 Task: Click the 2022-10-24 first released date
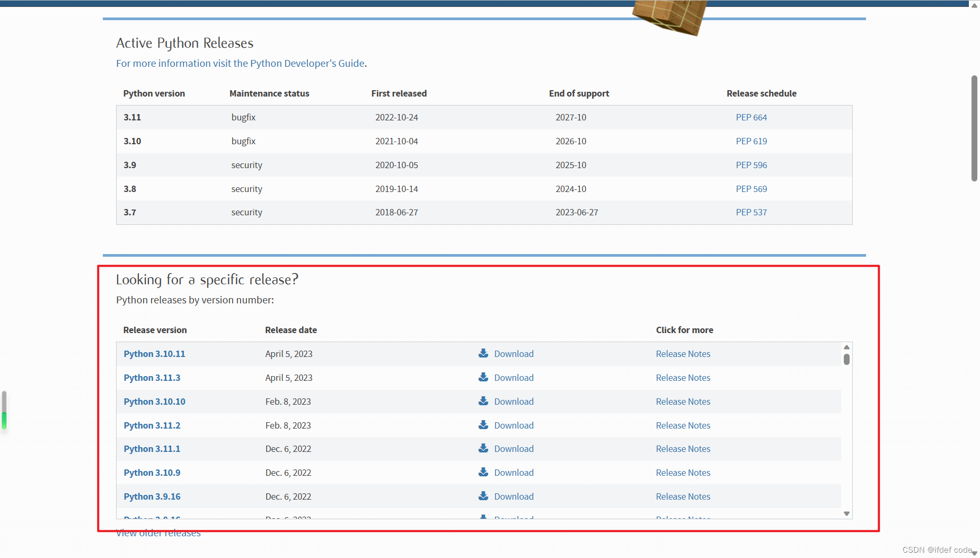tap(396, 117)
